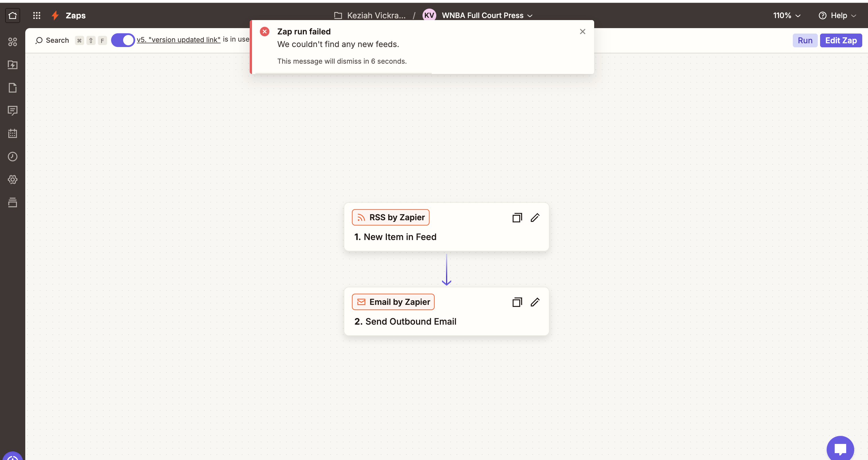
Task: Click the Edit Zap button
Action: point(841,40)
